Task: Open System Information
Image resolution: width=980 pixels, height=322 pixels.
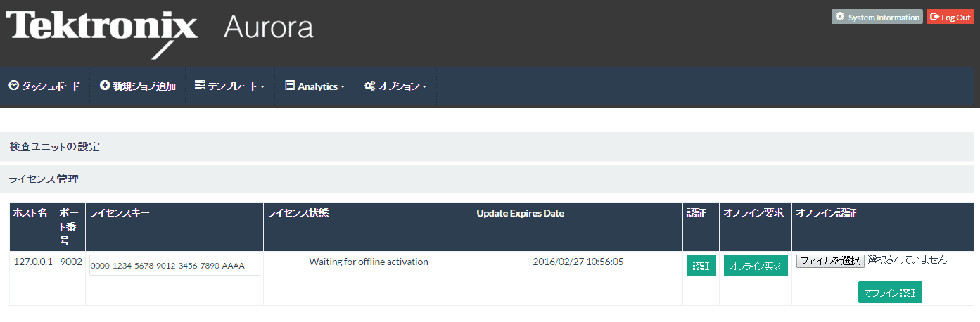Action: point(877,17)
